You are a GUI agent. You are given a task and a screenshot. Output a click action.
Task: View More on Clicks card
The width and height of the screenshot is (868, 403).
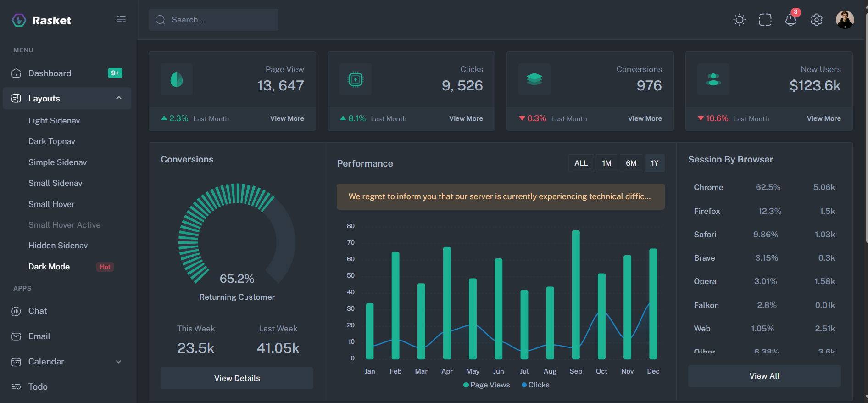click(x=466, y=118)
